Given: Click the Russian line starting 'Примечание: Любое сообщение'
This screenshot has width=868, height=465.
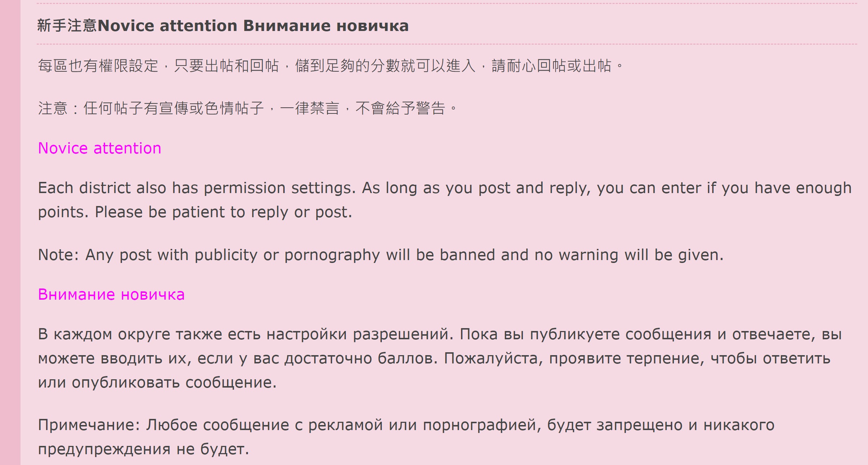Looking at the screenshot, I should tap(406, 425).
